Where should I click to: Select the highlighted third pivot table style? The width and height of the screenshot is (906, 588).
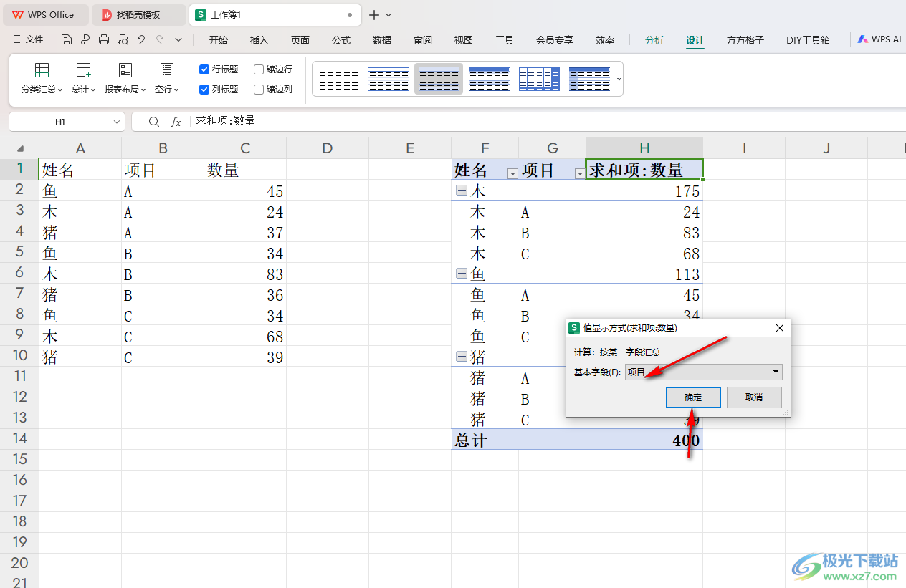tap(439, 79)
